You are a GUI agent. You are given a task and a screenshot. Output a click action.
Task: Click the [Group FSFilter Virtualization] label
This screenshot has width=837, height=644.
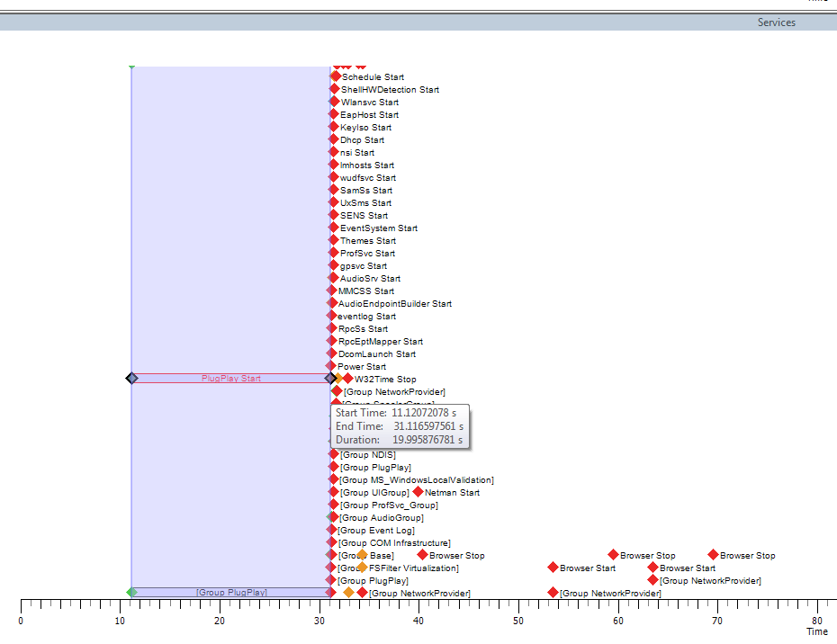[398, 568]
